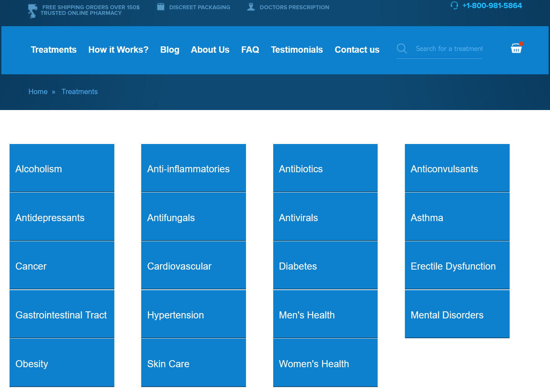Open the Treatments menu

53,50
